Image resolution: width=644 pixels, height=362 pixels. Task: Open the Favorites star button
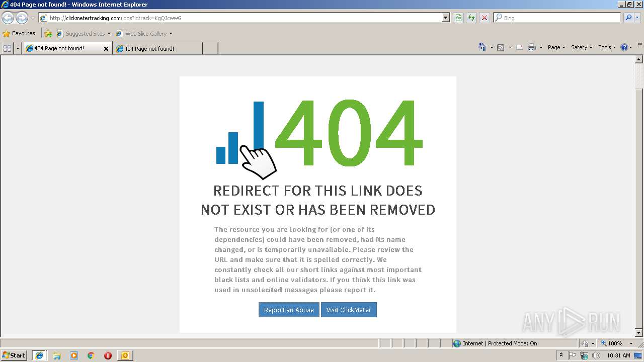coord(19,33)
